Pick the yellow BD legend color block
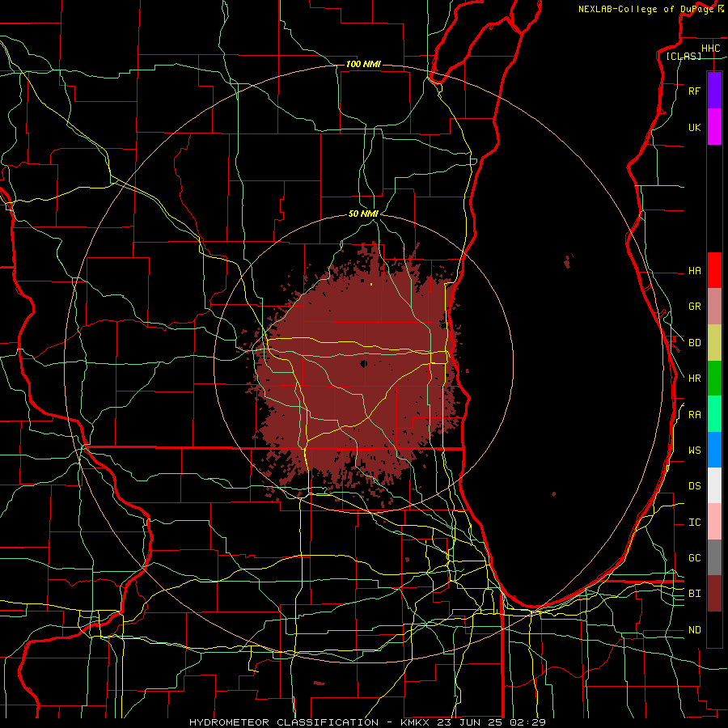This screenshot has height=728, width=728. 714,342
